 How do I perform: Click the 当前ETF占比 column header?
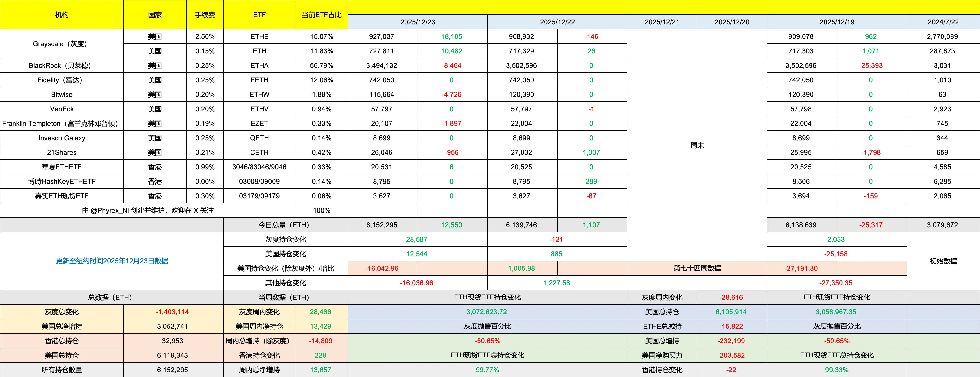click(x=321, y=15)
